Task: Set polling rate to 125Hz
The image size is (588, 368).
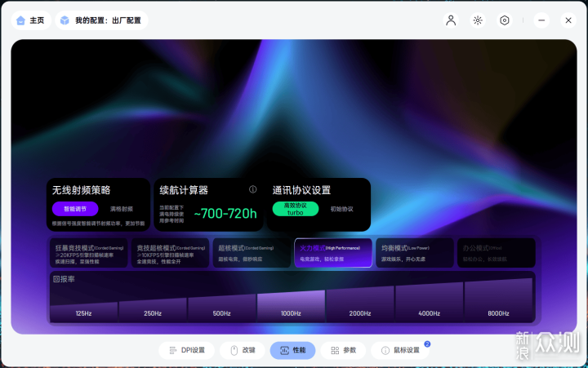Action: click(x=83, y=313)
